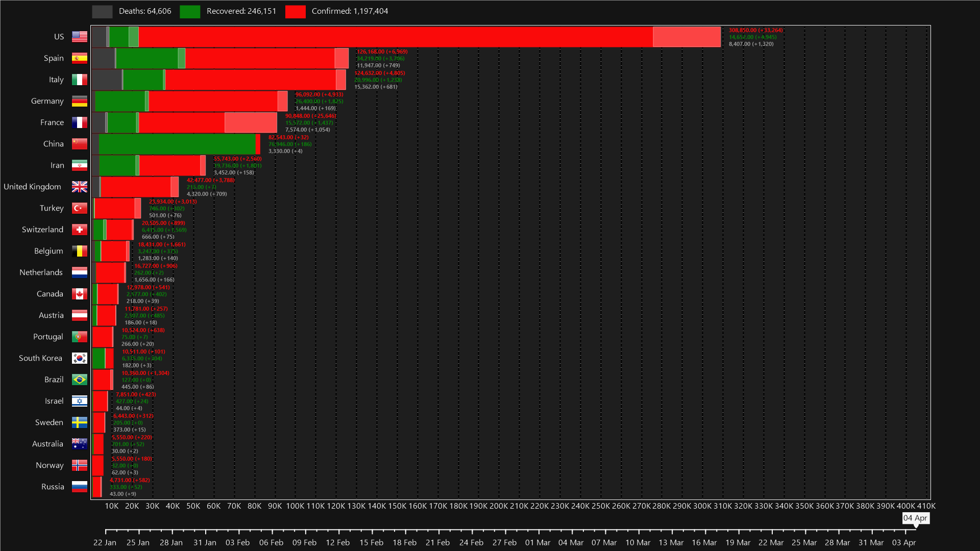Click the US red confirmed bar
This screenshot has height=551, width=980.
(396, 37)
